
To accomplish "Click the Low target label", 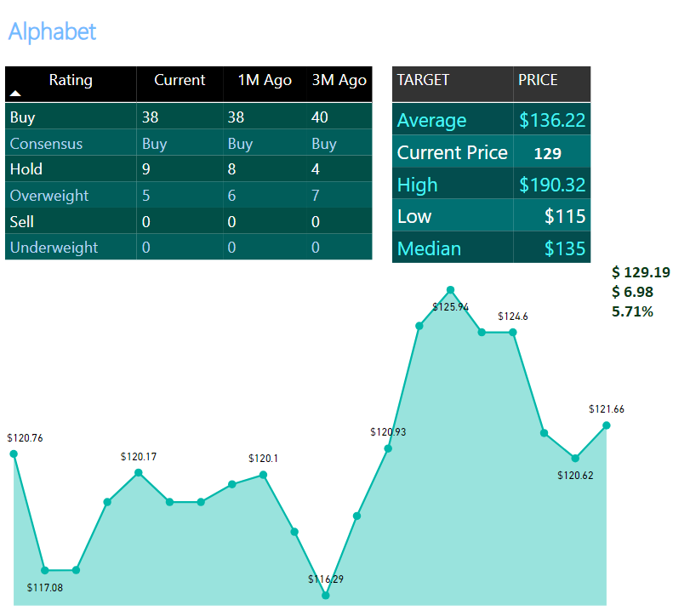I will pos(414,216).
